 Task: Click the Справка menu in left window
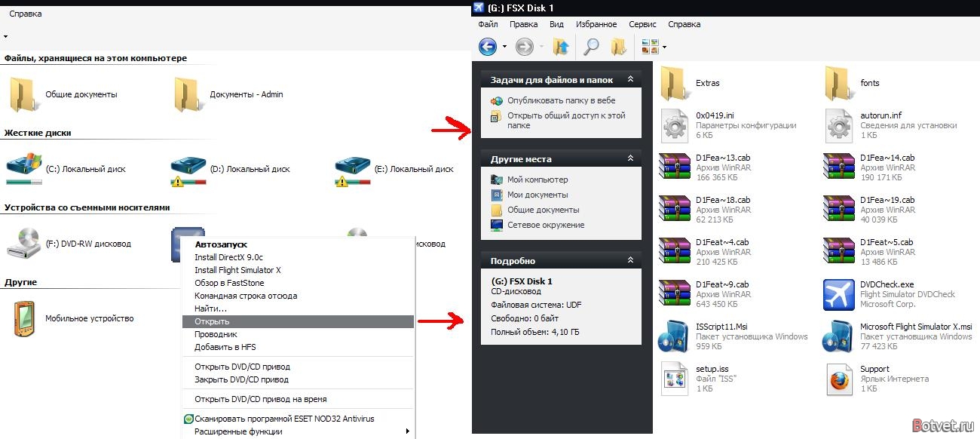tap(26, 14)
